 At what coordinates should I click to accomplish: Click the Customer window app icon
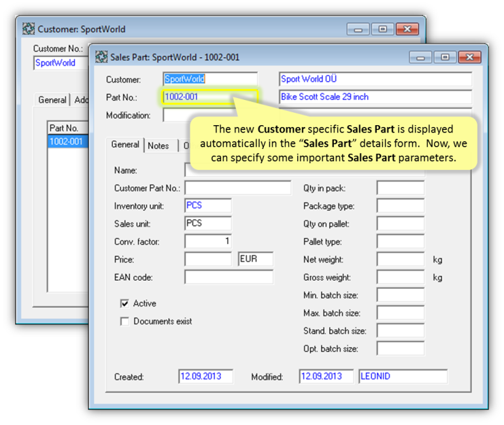point(29,29)
